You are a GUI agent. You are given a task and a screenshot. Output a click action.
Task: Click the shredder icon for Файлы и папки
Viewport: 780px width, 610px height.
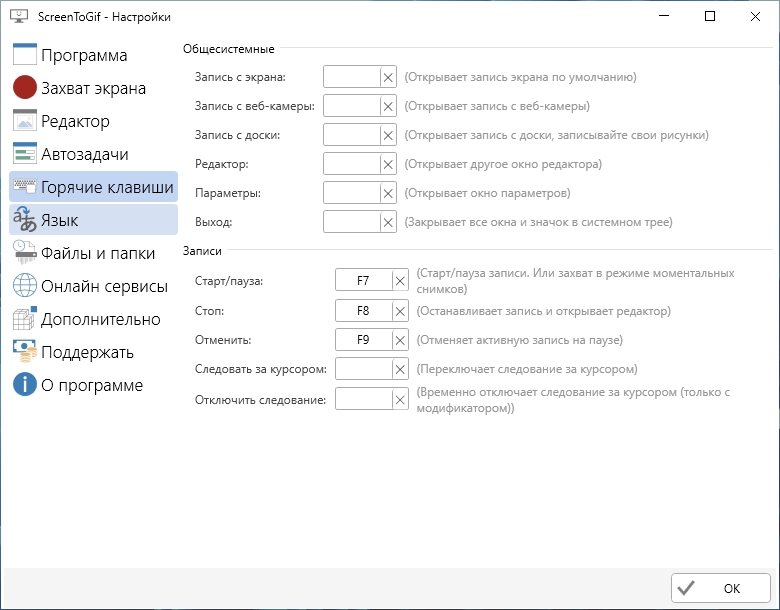tap(24, 252)
